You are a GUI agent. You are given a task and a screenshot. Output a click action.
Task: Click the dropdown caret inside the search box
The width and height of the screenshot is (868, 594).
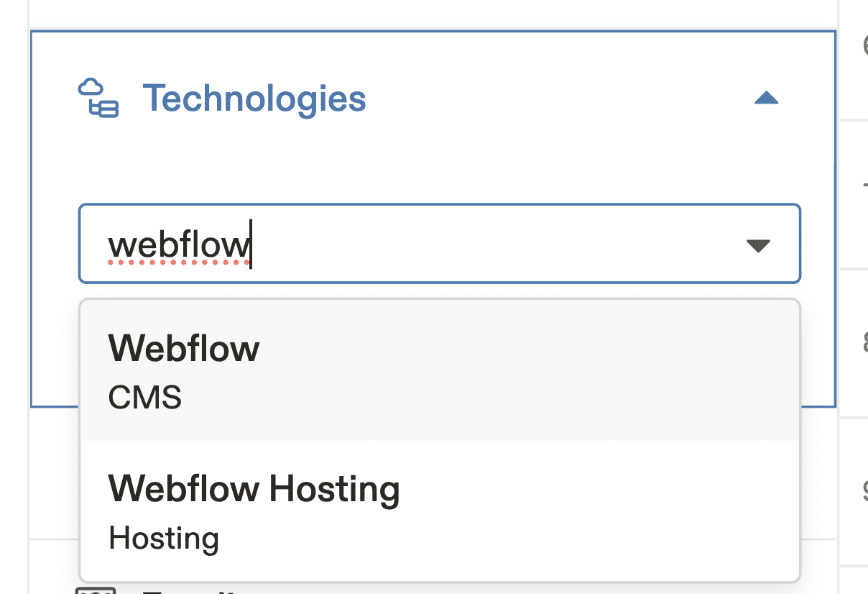759,246
